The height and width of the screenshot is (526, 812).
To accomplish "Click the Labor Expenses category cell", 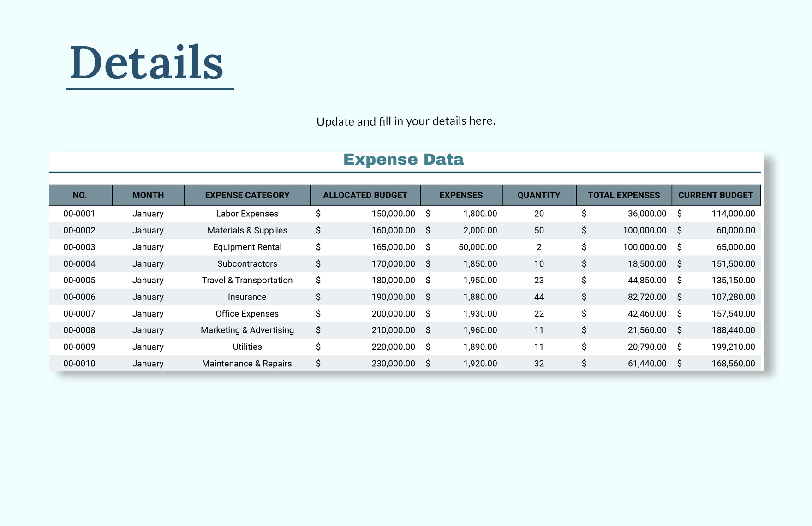I will [x=247, y=214].
